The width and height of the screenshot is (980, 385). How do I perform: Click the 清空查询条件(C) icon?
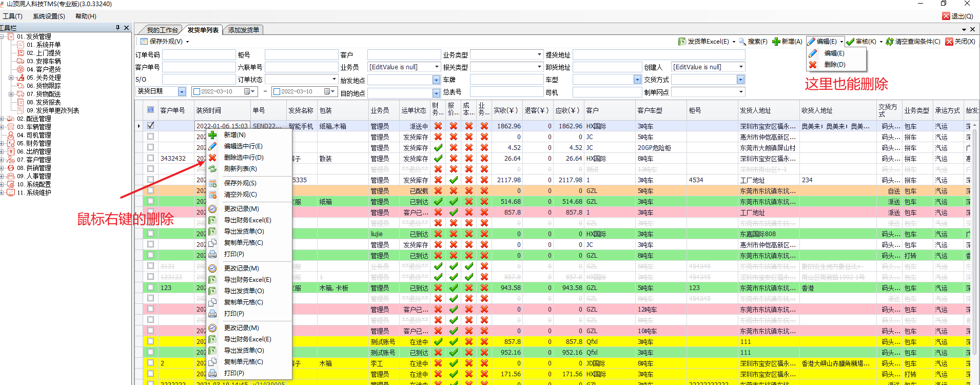coord(890,42)
